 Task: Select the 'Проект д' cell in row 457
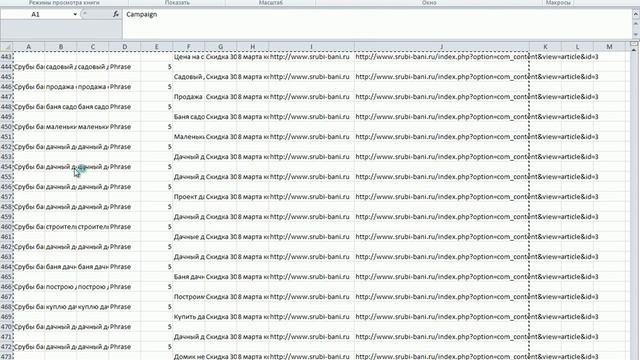click(189, 197)
